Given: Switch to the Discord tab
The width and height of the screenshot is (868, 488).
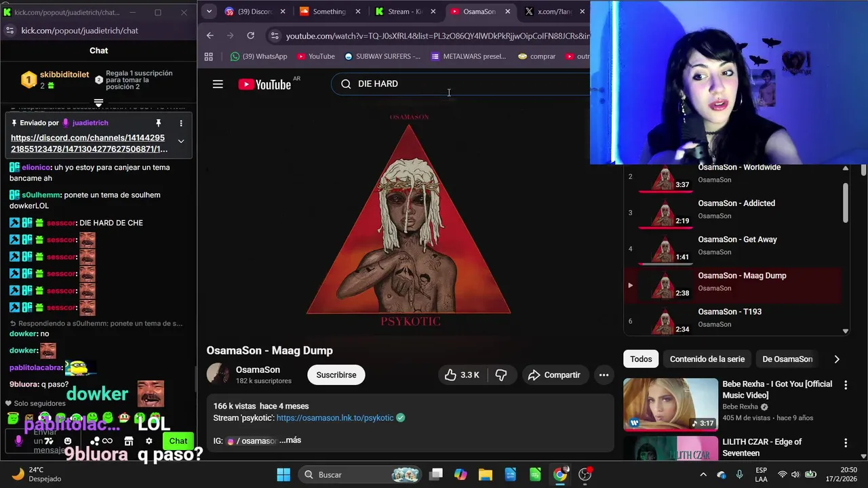Looking at the screenshot, I should click(x=256, y=12).
